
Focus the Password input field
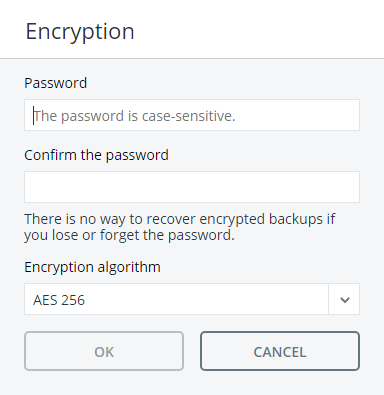click(192, 115)
